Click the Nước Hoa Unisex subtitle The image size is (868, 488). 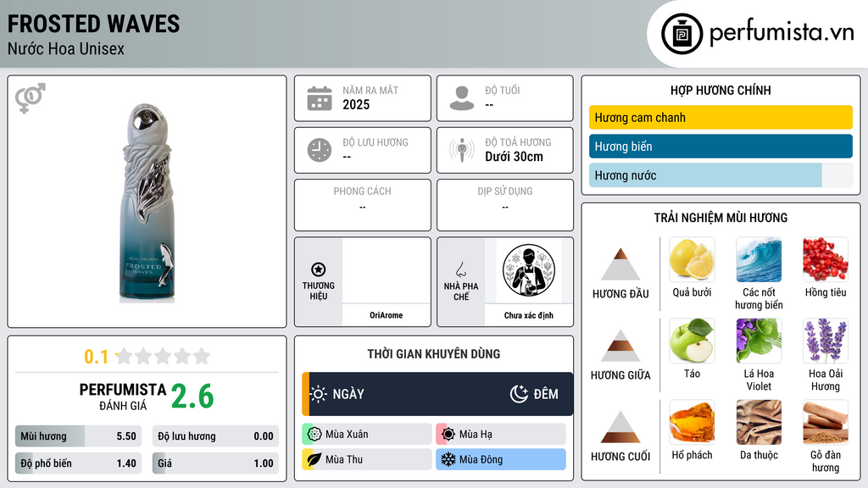click(x=66, y=48)
